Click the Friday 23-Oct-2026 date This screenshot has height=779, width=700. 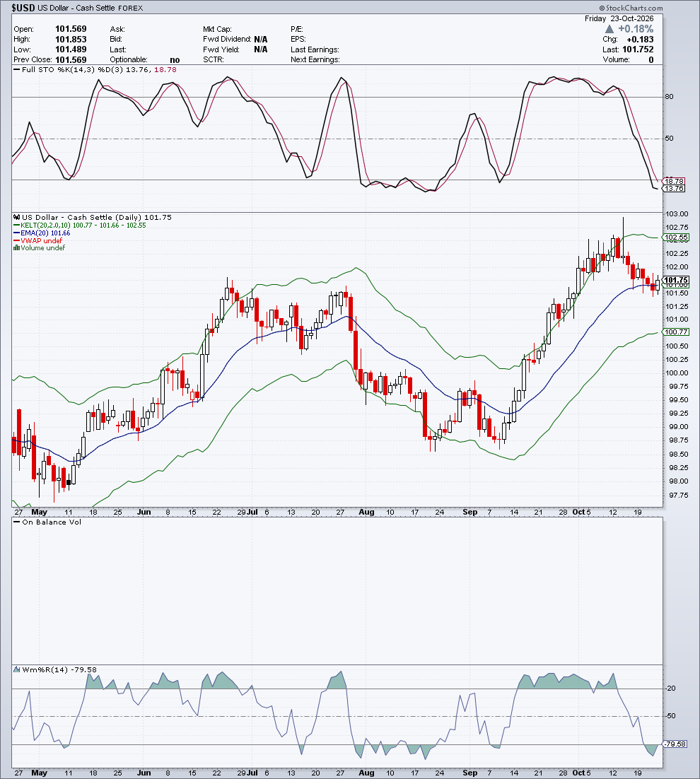point(619,18)
